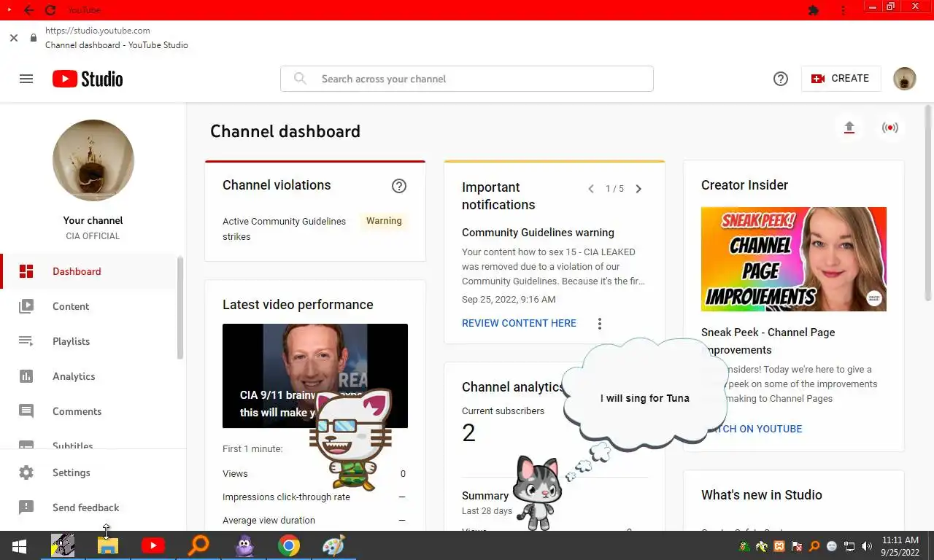934x560 pixels.
Task: Open Dashboard in the sidebar
Action: tap(89, 271)
